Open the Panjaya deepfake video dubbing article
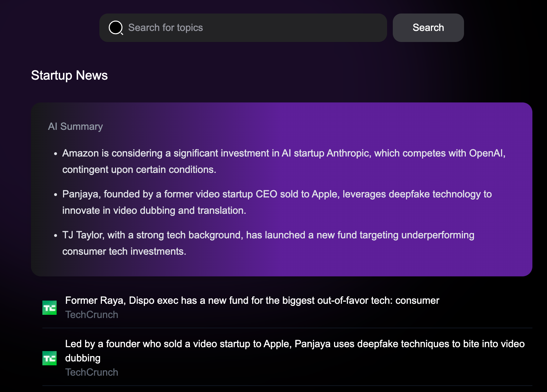The height and width of the screenshot is (392, 547). 295,351
